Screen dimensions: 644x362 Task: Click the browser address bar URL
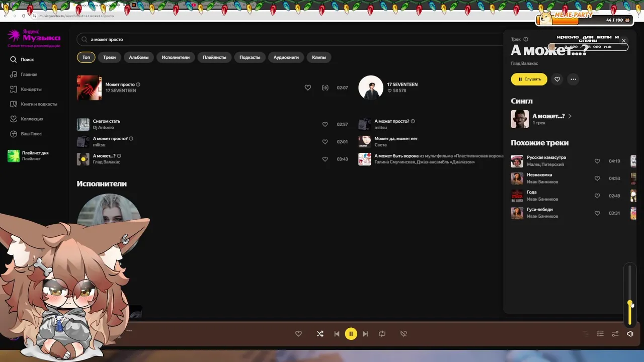click(77, 16)
